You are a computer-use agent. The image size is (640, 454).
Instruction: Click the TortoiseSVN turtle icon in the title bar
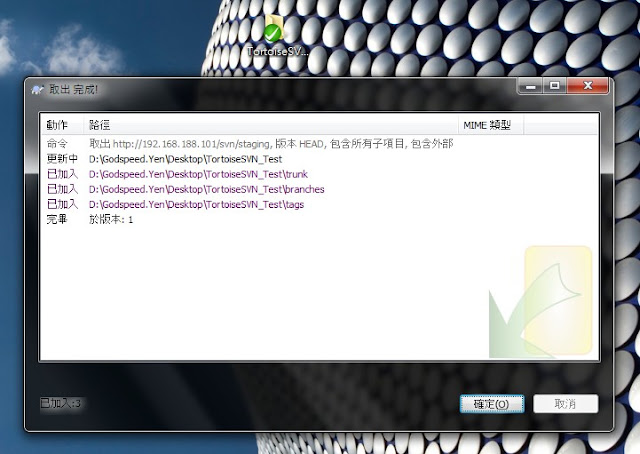(x=38, y=89)
